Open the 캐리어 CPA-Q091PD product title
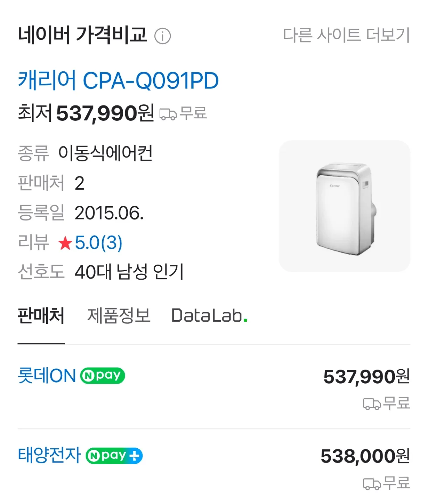The width and height of the screenshot is (428, 504). [x=118, y=80]
